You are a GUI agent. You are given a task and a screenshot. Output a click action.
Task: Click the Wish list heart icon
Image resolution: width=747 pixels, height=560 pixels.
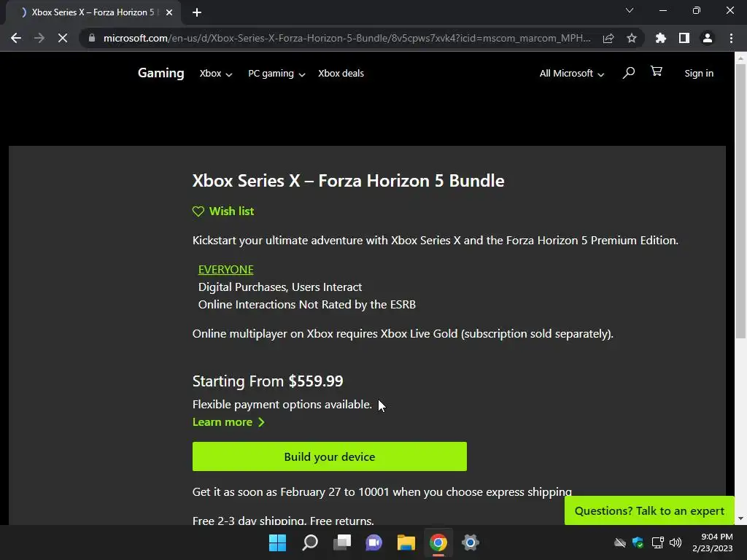tap(198, 211)
